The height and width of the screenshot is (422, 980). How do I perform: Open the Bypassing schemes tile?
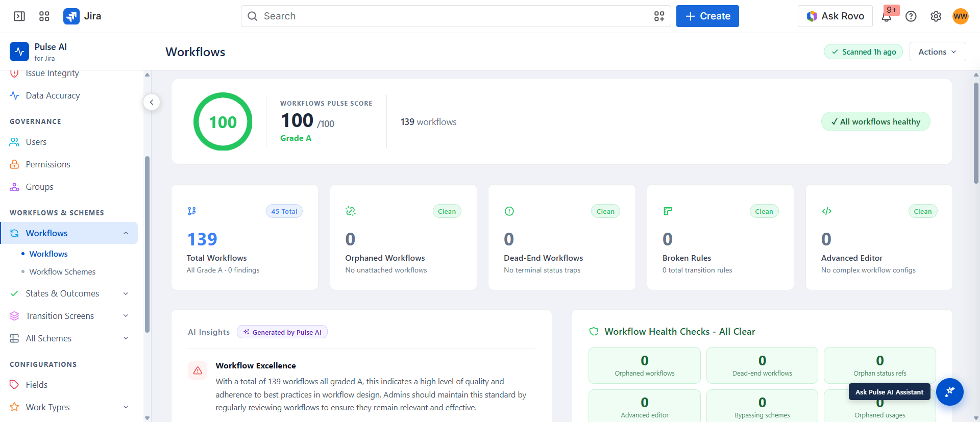762,406
